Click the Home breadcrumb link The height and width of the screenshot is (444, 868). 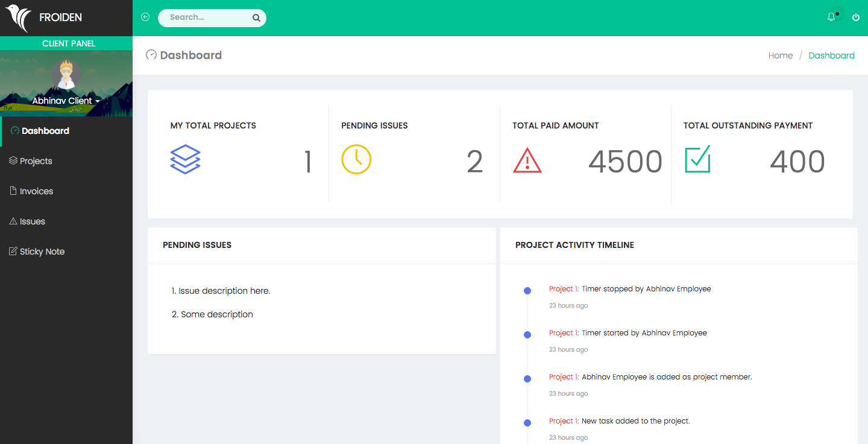(x=780, y=55)
